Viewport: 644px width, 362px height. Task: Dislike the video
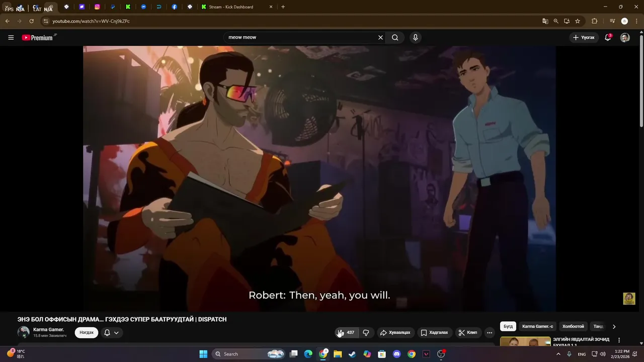[x=366, y=332]
